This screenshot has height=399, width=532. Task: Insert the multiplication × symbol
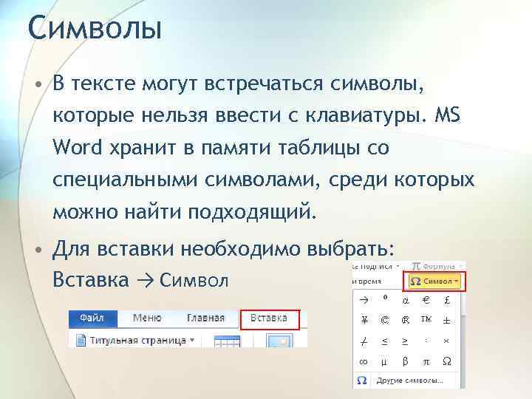446,341
